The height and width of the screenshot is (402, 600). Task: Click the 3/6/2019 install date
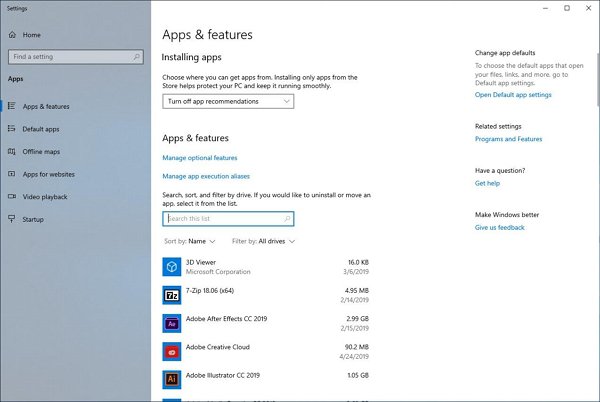[356, 272]
